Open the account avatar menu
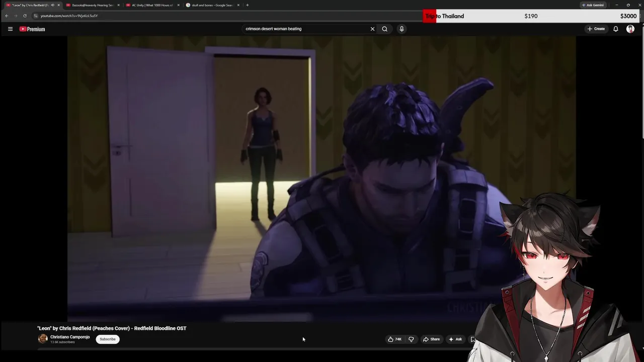The height and width of the screenshot is (362, 644). pos(630,29)
